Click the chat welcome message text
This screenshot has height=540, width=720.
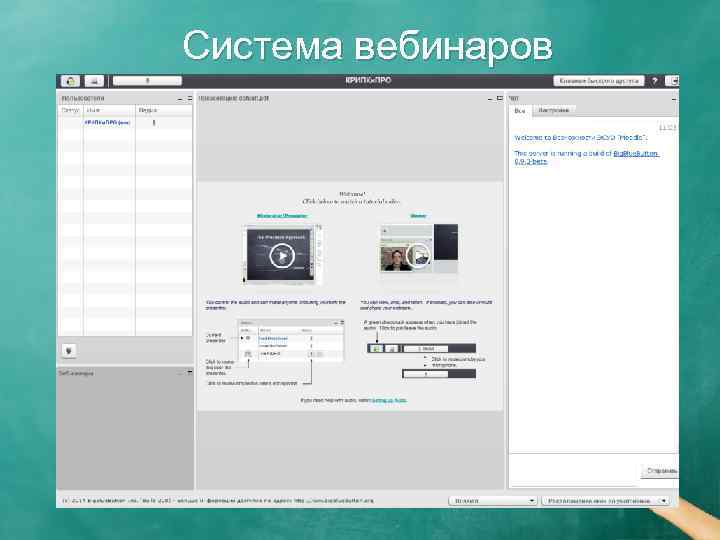pyautogui.click(x=581, y=138)
